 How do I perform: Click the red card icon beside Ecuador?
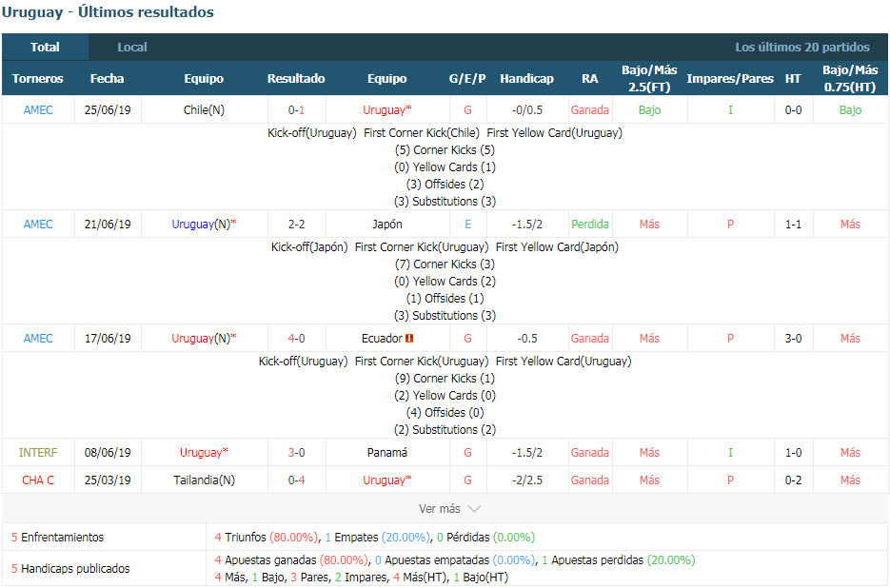coord(409,339)
